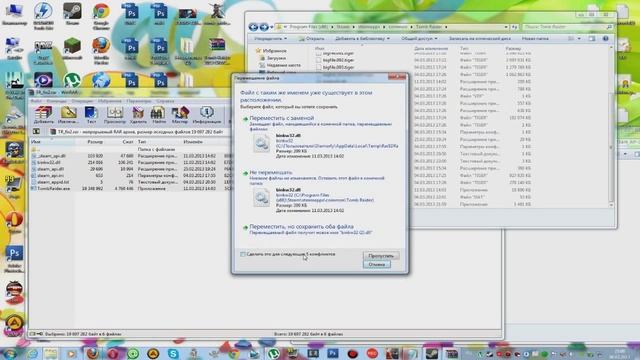
Task: Tick the checkbox beside bigfile.003.tiger in Explorer
Action: [319, 67]
